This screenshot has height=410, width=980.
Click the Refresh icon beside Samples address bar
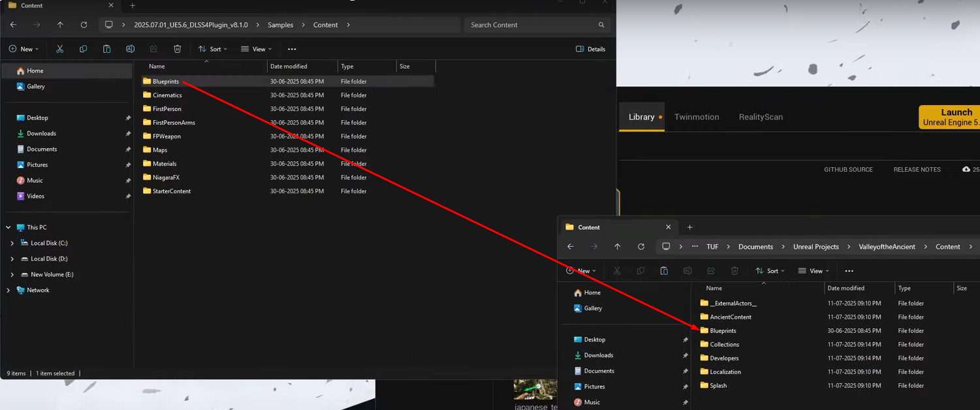(x=84, y=25)
